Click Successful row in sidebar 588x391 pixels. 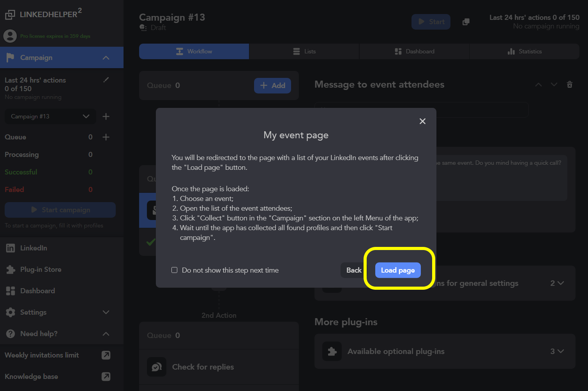tap(49, 172)
